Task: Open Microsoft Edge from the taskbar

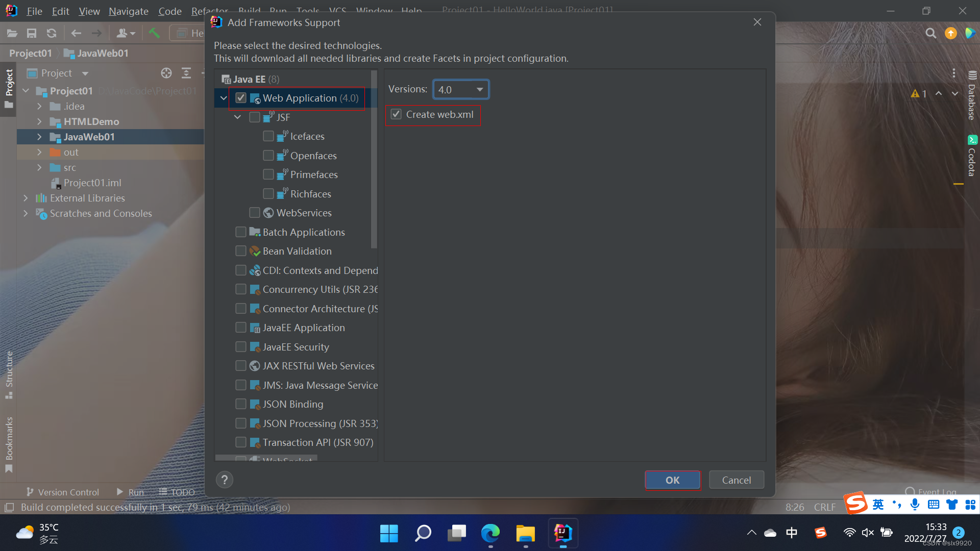Action: [x=491, y=534]
